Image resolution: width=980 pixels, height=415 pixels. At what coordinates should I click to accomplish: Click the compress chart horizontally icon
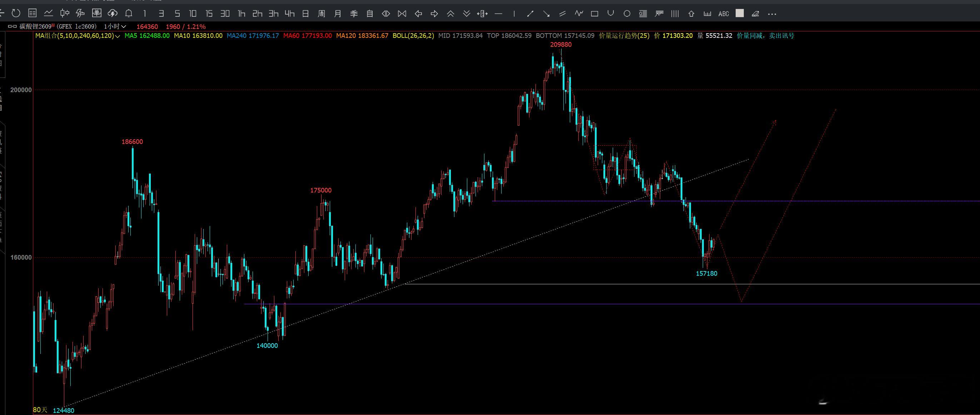coord(386,14)
